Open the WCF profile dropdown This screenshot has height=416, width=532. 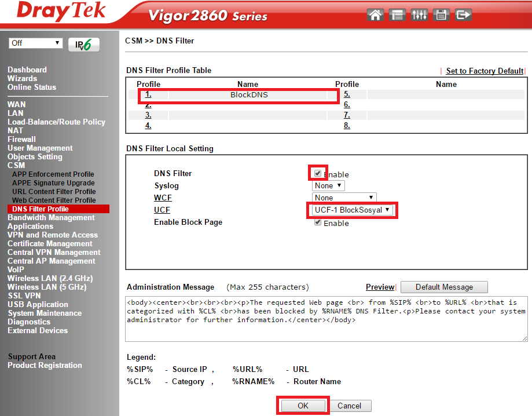[x=344, y=198]
